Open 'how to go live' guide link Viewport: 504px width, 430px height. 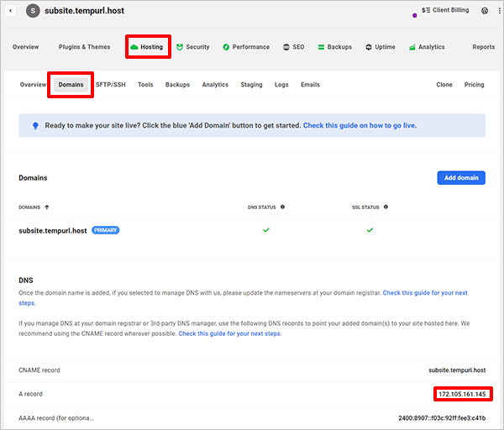click(x=360, y=125)
